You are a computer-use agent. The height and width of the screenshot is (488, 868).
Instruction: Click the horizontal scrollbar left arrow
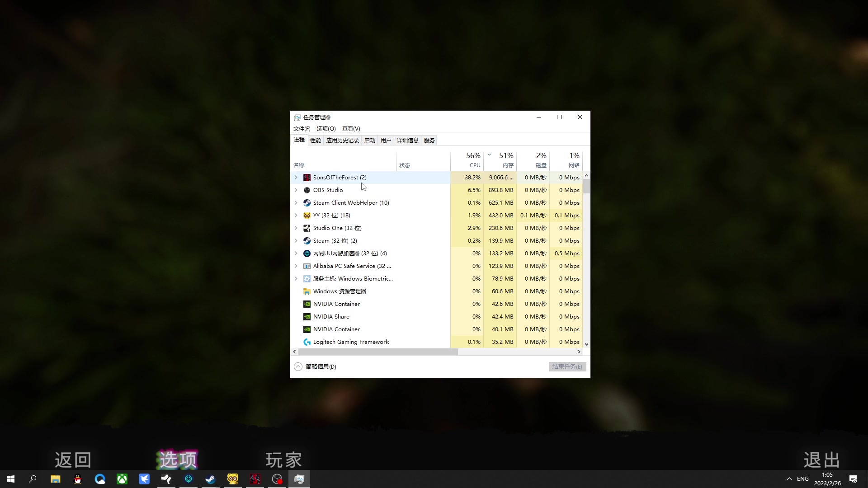295,352
